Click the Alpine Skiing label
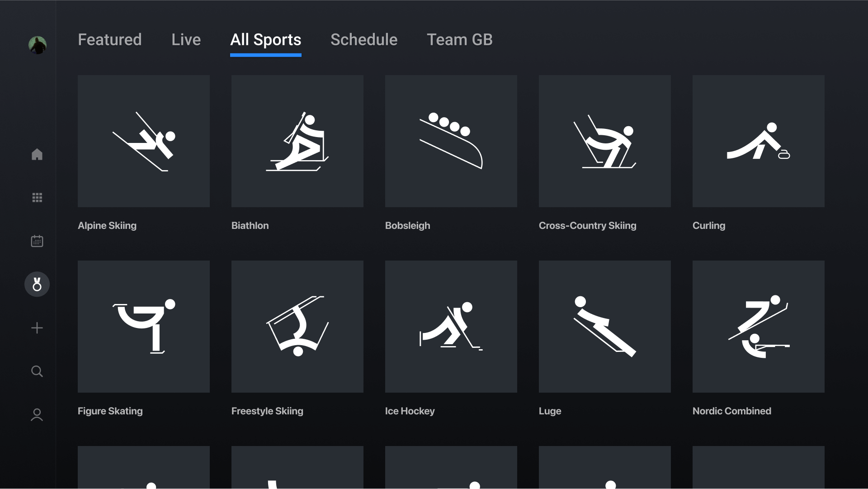This screenshot has width=868, height=489. [107, 226]
